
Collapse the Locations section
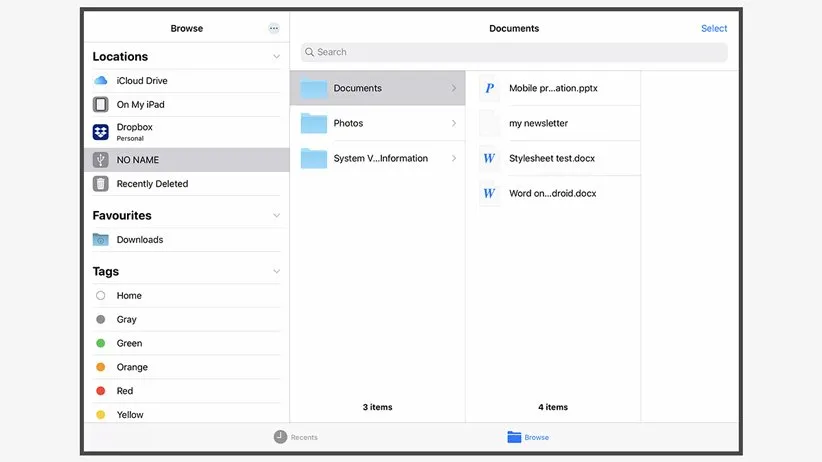pyautogui.click(x=277, y=57)
